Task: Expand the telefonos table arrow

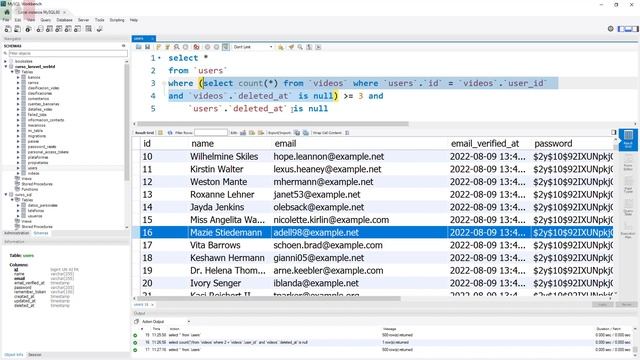Action: (x=18, y=211)
